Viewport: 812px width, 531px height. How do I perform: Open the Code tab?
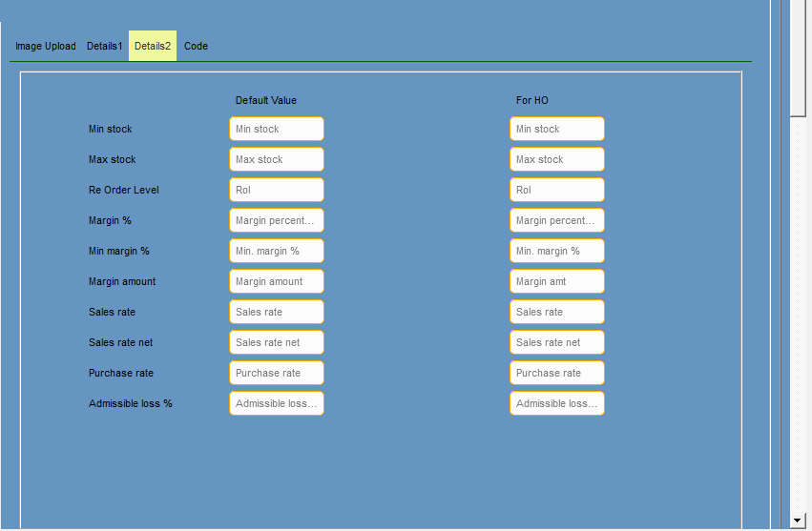[x=196, y=46]
